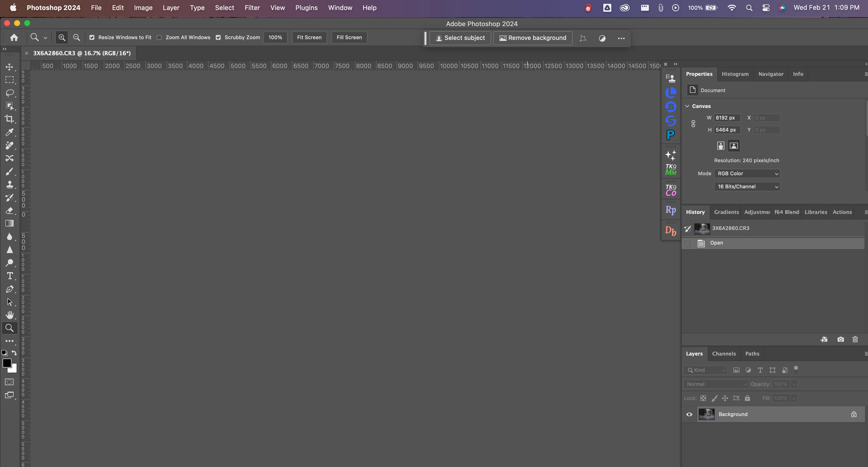Open the Filter menu
This screenshot has width=868, height=467.
pyautogui.click(x=252, y=8)
